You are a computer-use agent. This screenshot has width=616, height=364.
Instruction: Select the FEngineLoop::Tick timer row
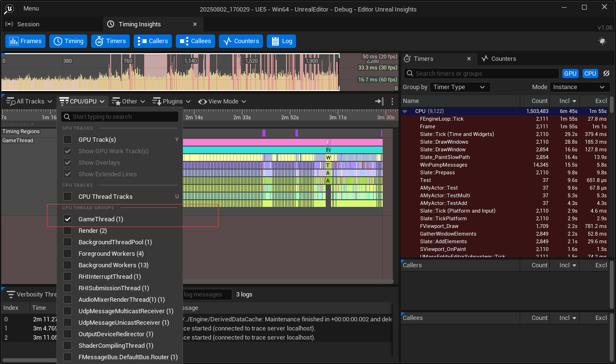coord(505,119)
